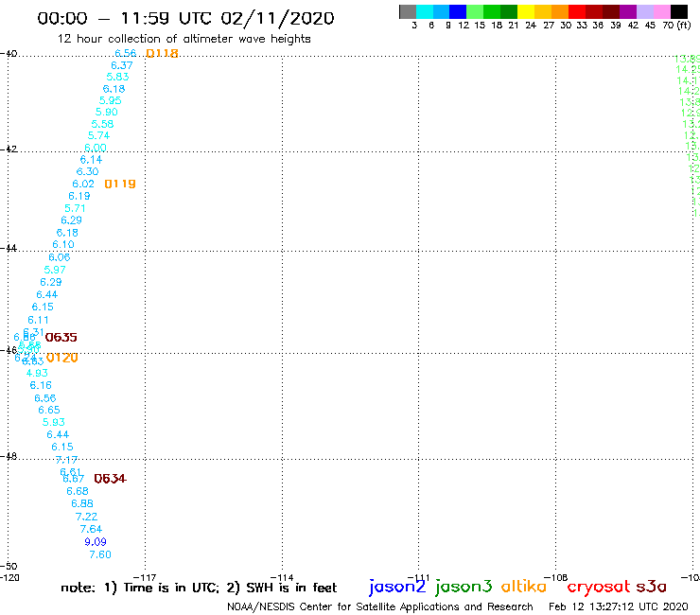This screenshot has height=615, width=700.
Task: Click the cyan legend swatch above 6
Action: [x=425, y=12]
